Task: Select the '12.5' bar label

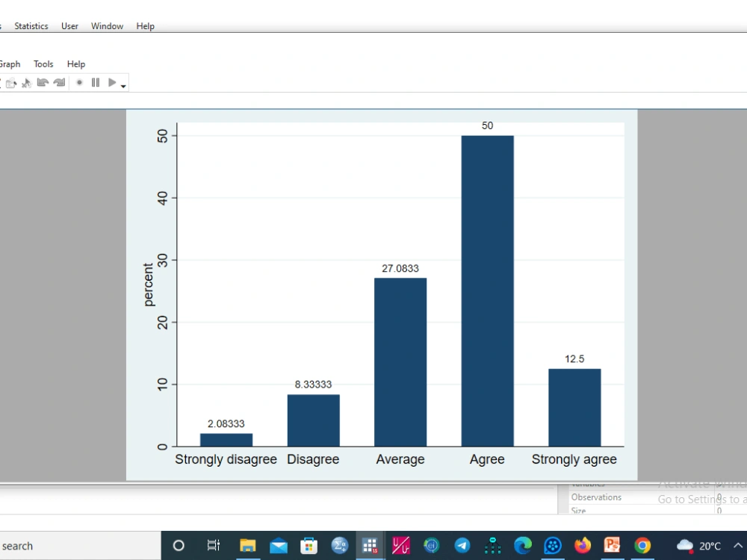Action: tap(574, 359)
